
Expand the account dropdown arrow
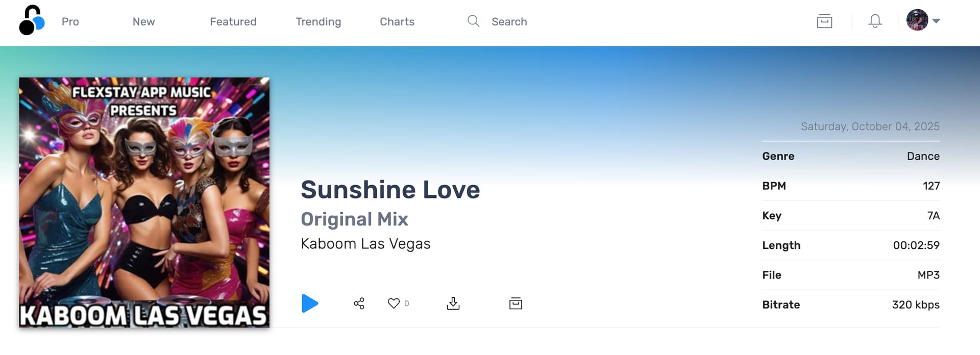[936, 21]
